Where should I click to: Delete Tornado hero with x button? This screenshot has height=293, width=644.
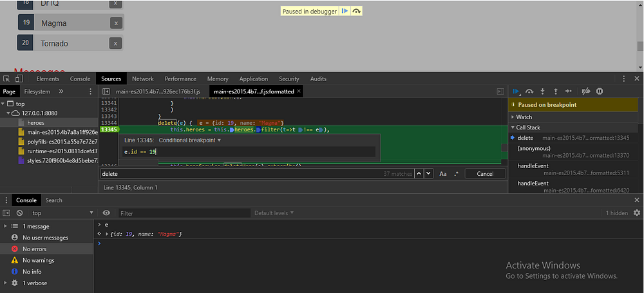tap(115, 43)
